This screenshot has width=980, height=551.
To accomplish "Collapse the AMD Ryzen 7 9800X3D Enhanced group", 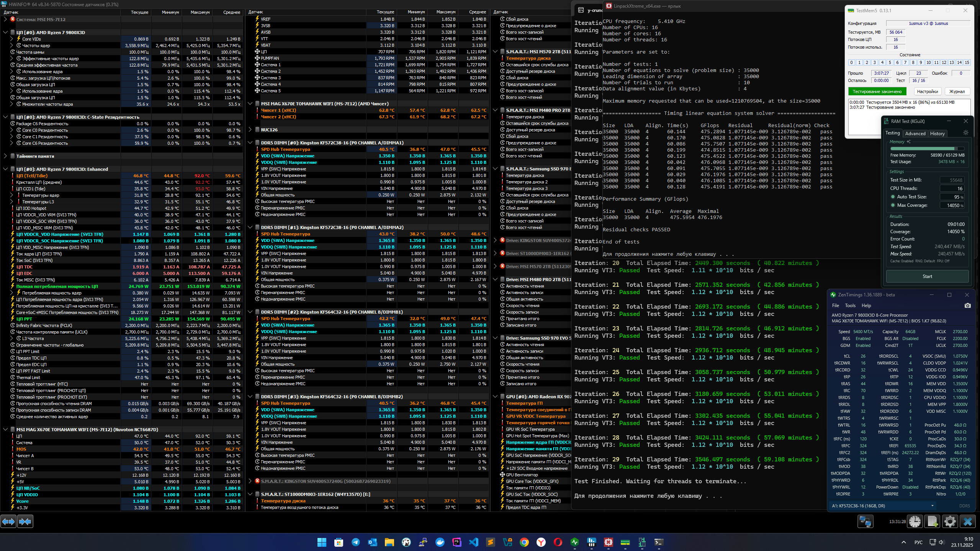I will pos(5,169).
